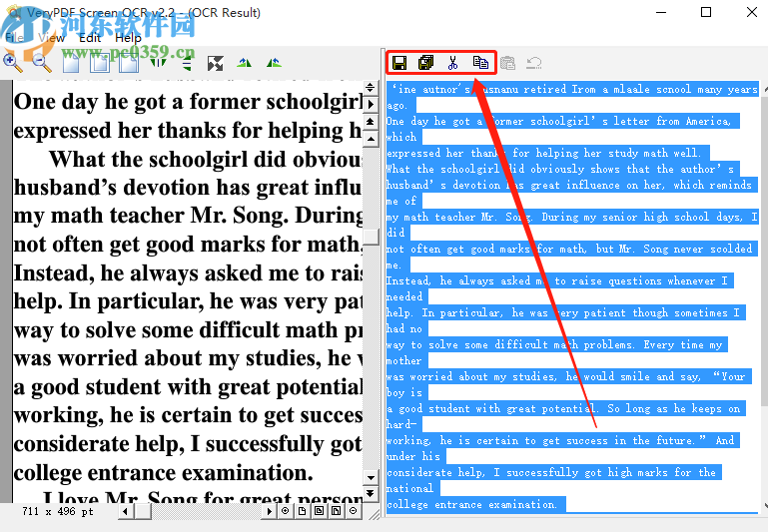This screenshot has height=532, width=768.
Task: Click horizontal scrollbar left arrow
Action: tap(125, 511)
